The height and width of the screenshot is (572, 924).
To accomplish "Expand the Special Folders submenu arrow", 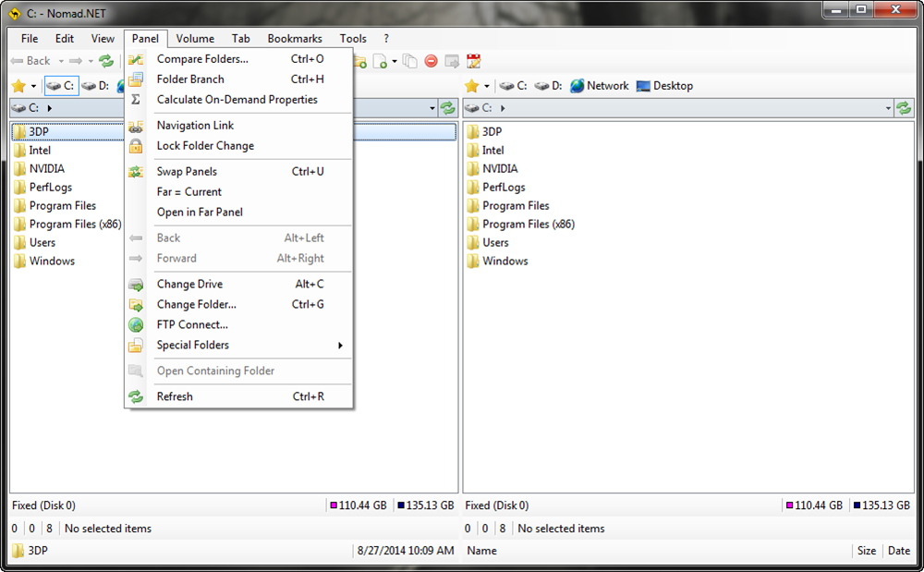I will pyautogui.click(x=340, y=346).
